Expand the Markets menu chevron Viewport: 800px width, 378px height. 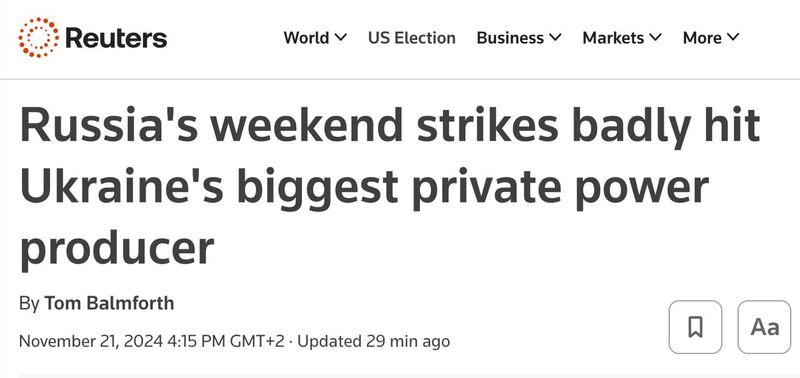tap(656, 37)
